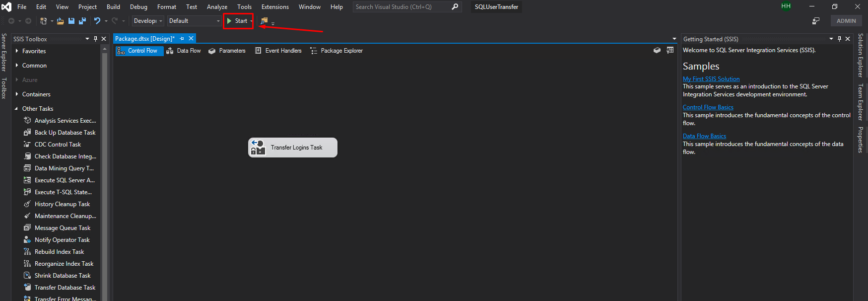Click the Save All toolbar icon

82,21
